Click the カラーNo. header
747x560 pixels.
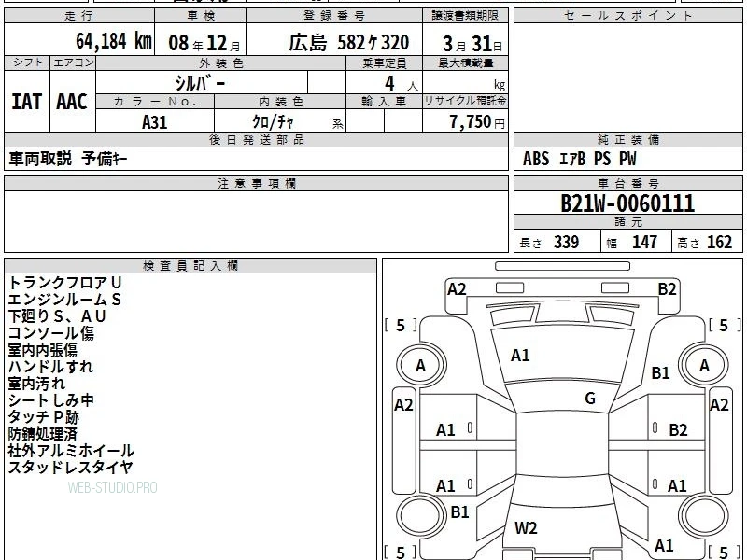point(155,102)
